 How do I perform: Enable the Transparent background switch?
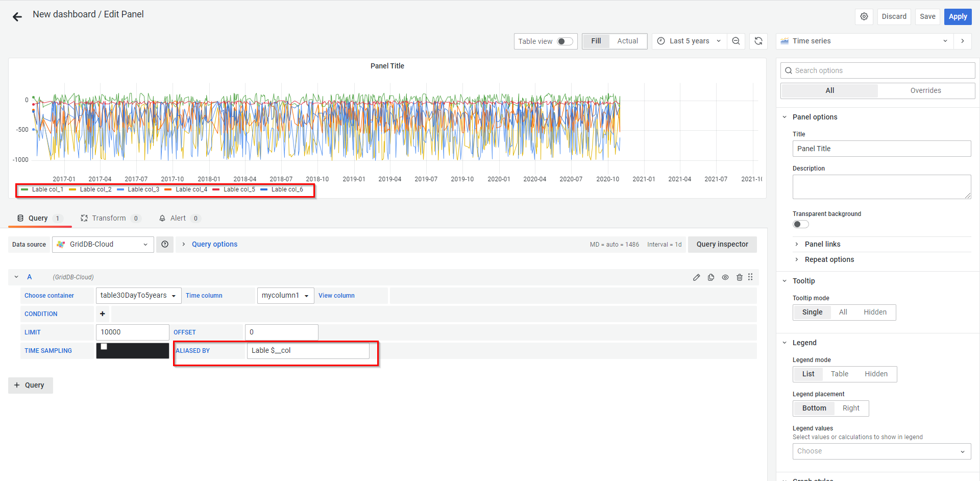[x=800, y=224]
